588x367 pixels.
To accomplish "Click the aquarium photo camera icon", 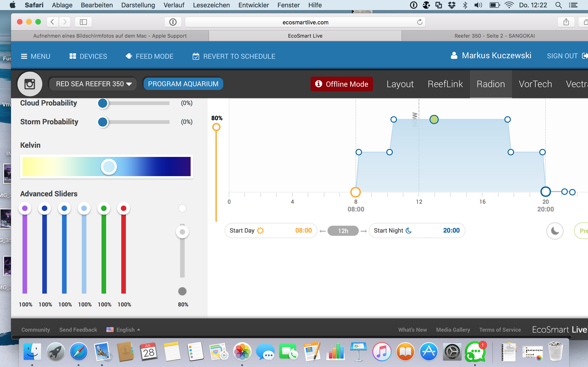I will 30,84.
